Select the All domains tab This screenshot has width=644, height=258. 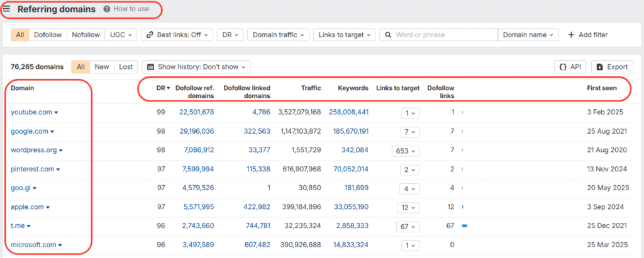point(80,67)
